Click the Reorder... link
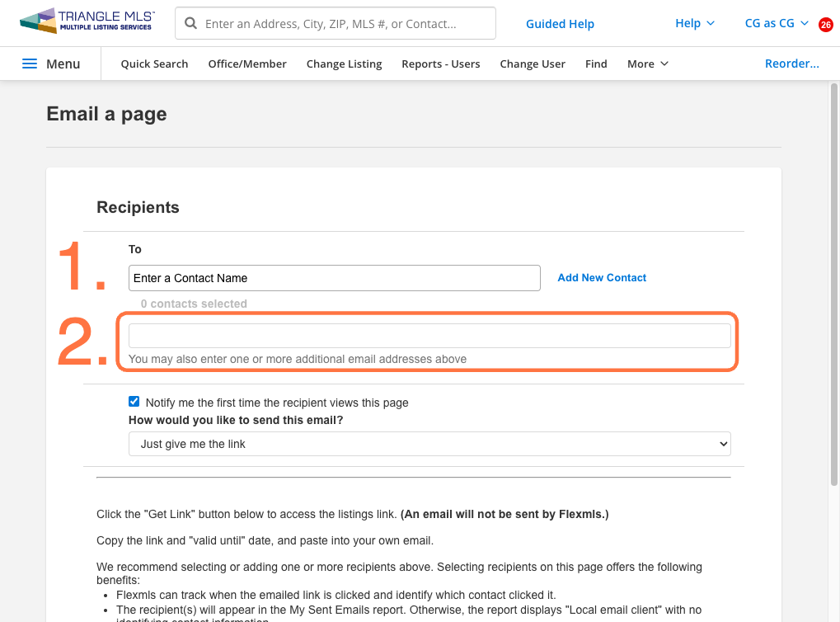The height and width of the screenshot is (622, 840). [792, 64]
